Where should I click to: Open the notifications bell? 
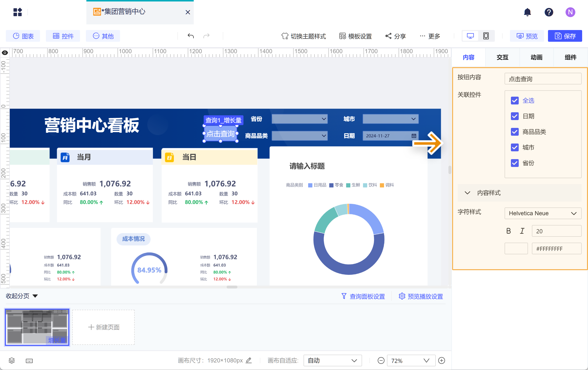tap(527, 12)
